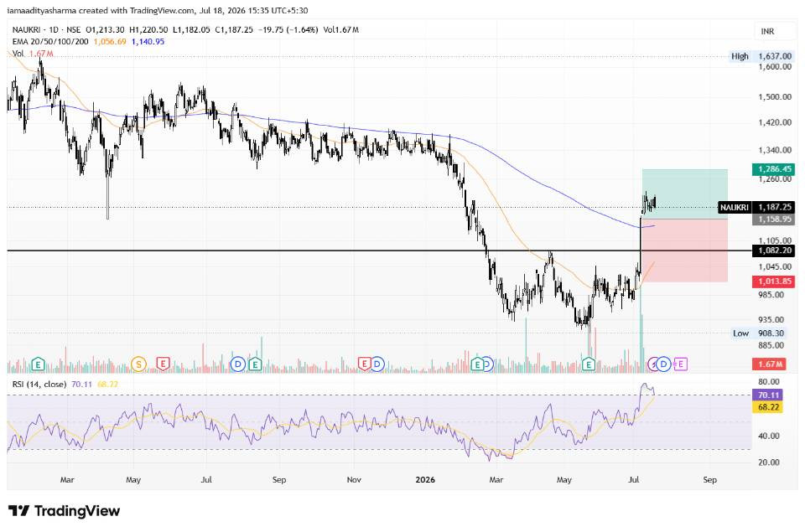
Task: Click the purple 70.11 RSI axis label
Action: tap(768, 395)
